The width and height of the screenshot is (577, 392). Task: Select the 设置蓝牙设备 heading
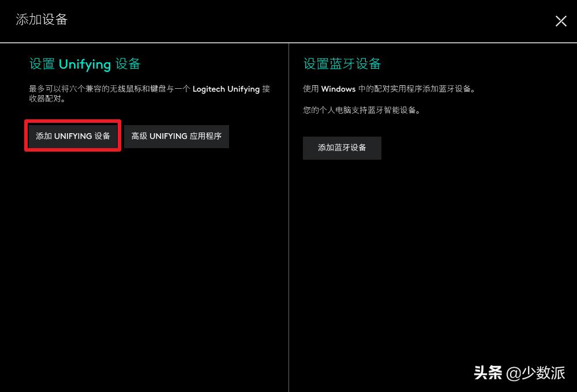coord(342,63)
